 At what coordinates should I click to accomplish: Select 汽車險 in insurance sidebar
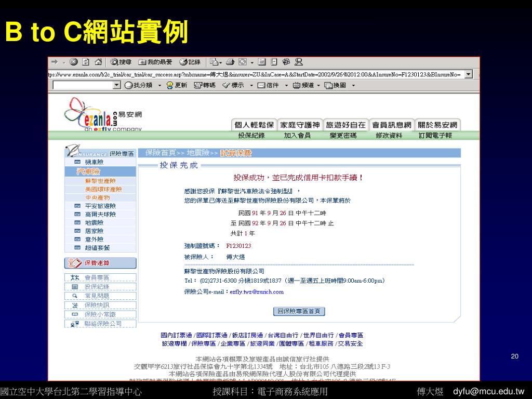[88, 171]
